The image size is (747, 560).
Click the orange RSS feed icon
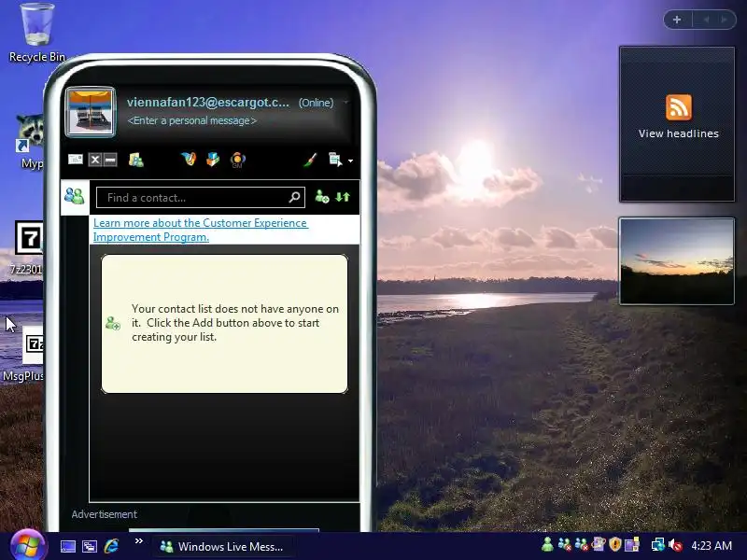coord(679,107)
